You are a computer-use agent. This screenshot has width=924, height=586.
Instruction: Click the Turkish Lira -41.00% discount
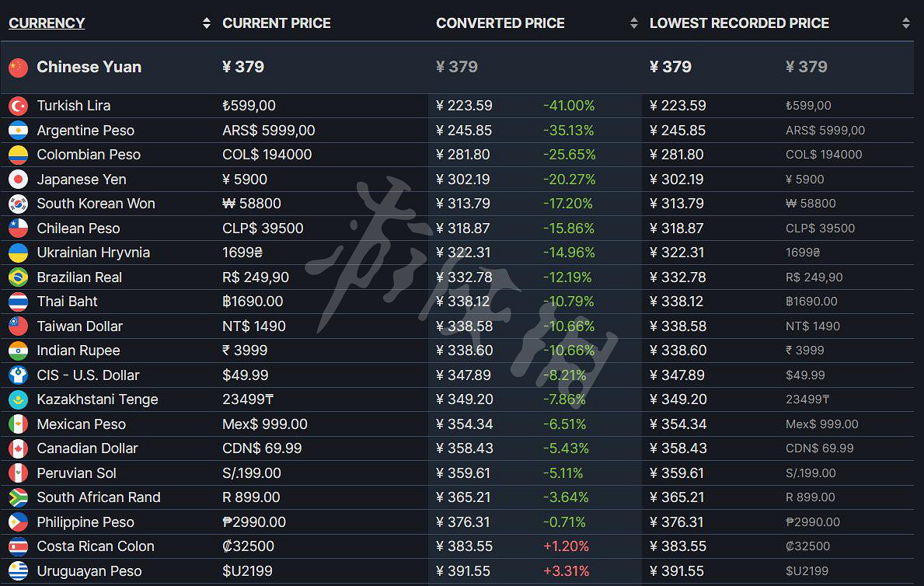point(569,106)
